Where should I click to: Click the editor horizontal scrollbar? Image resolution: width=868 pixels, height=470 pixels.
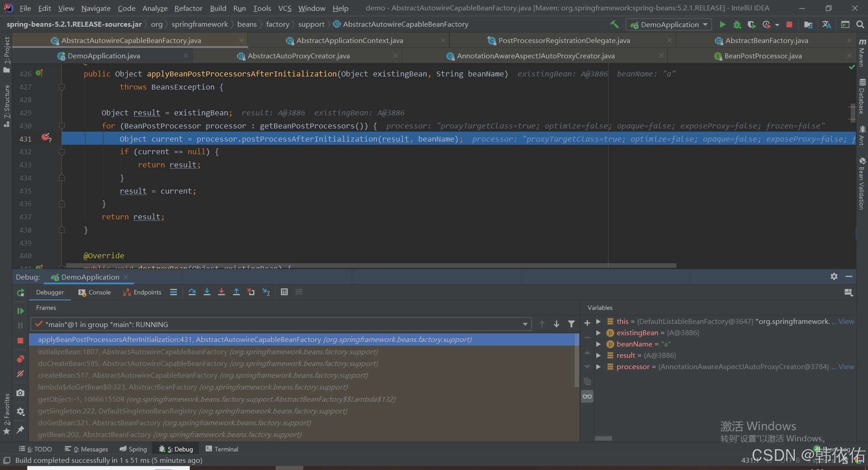click(371, 266)
